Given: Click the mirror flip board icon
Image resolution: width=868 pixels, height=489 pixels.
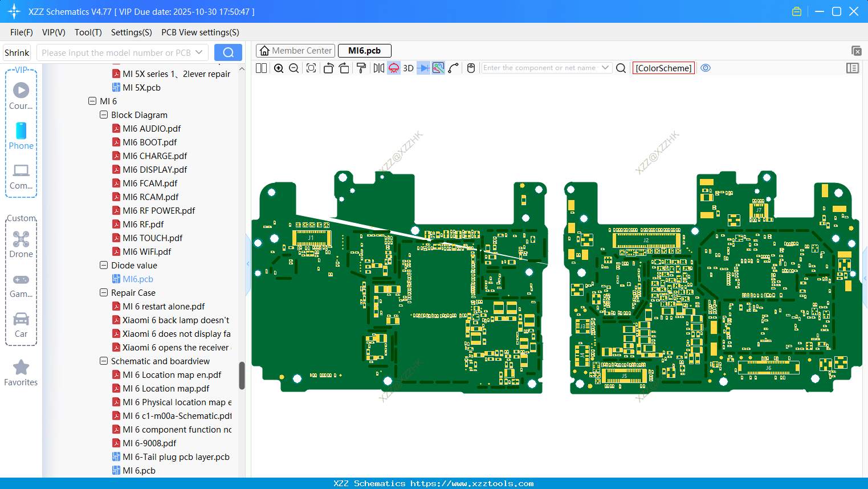Looking at the screenshot, I should [x=378, y=68].
